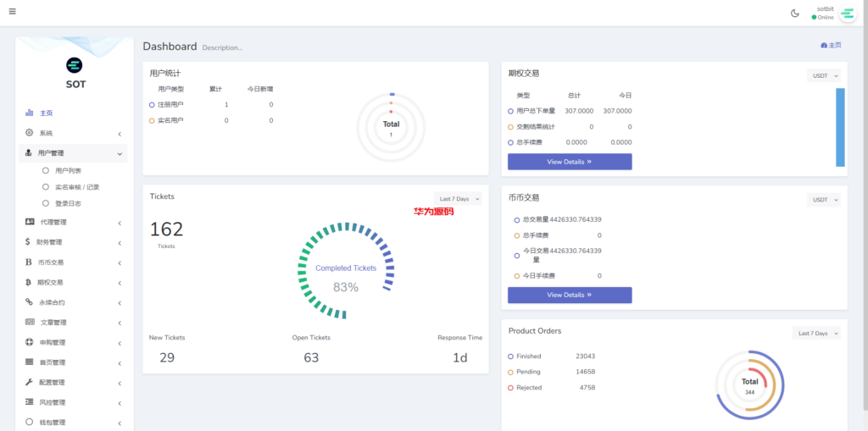Click the breadcrumb dashboard icon near 主页
This screenshot has width=868, height=431.
(x=824, y=46)
